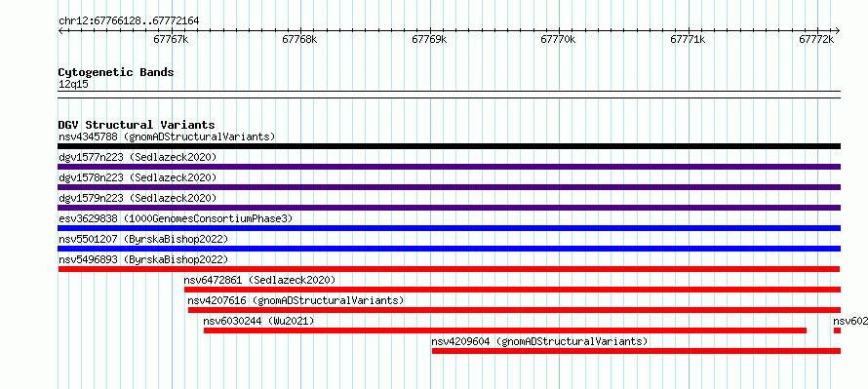Click the left arrowhead of the ruler
The height and width of the screenshot is (389, 868).
[x=60, y=30]
